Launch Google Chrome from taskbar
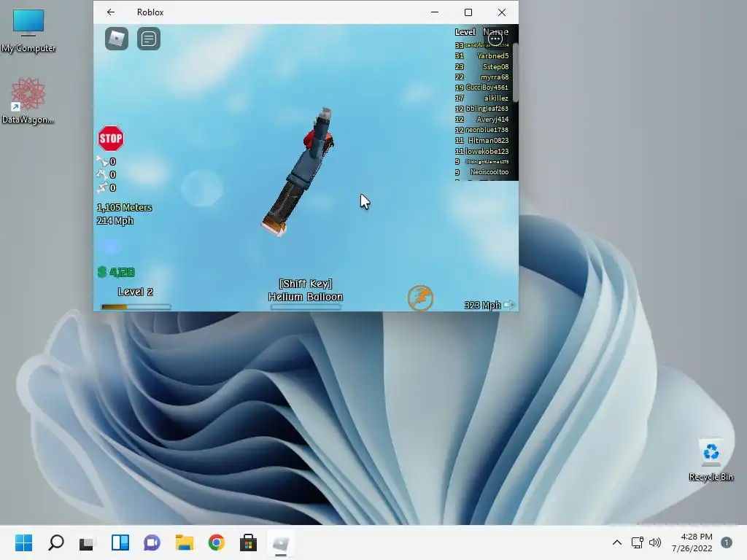Image resolution: width=747 pixels, height=560 pixels. 216,542
